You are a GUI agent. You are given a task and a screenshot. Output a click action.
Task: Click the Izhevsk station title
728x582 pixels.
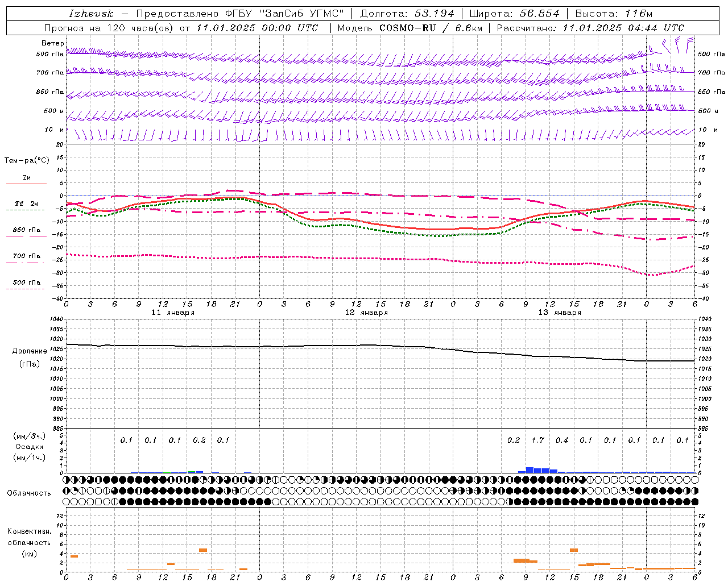pos(91,14)
